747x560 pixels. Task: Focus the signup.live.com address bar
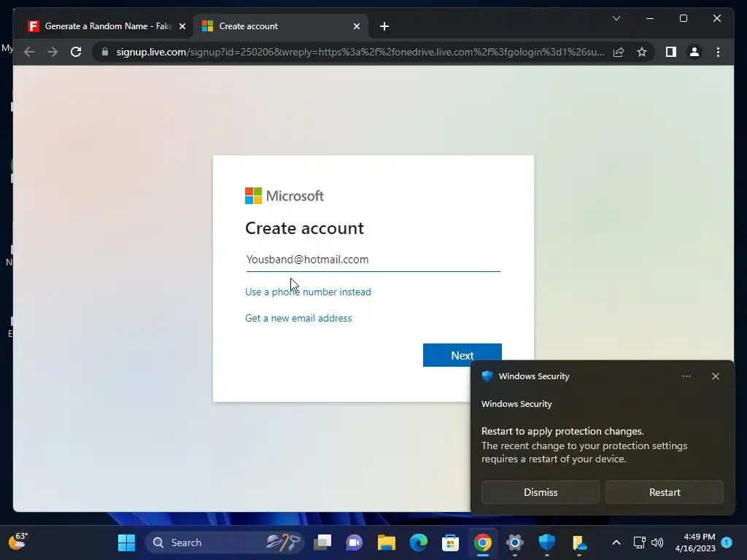(x=360, y=52)
